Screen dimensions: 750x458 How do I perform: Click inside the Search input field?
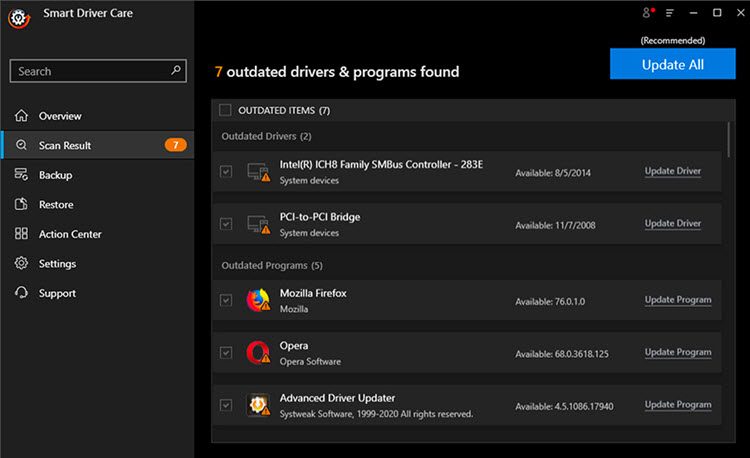tap(88, 71)
